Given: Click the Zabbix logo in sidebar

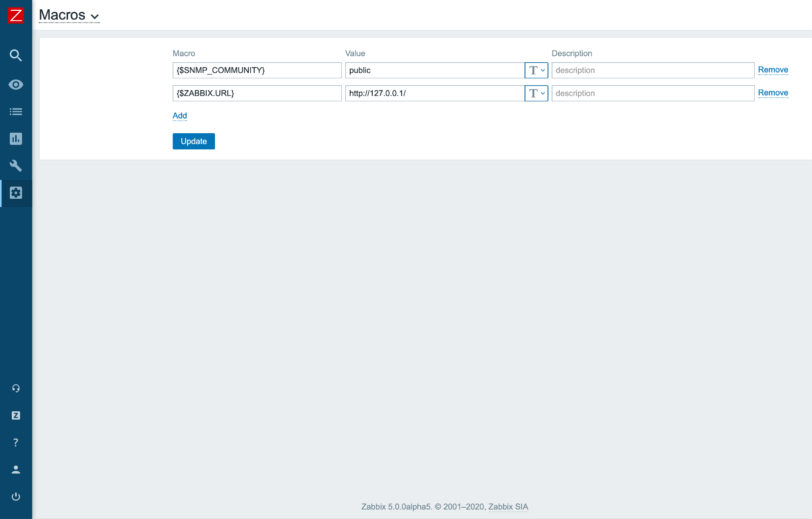Looking at the screenshot, I should tap(16, 16).
